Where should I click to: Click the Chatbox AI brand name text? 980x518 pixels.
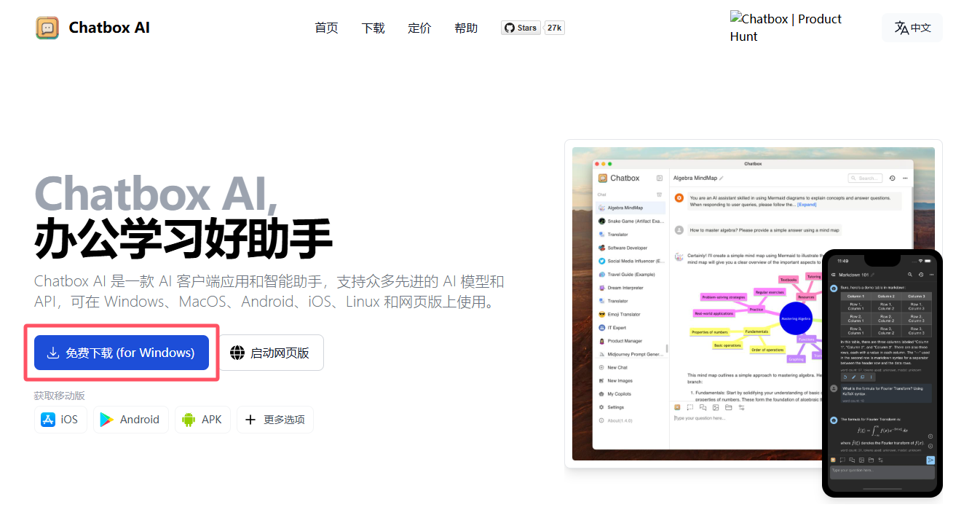(x=109, y=28)
